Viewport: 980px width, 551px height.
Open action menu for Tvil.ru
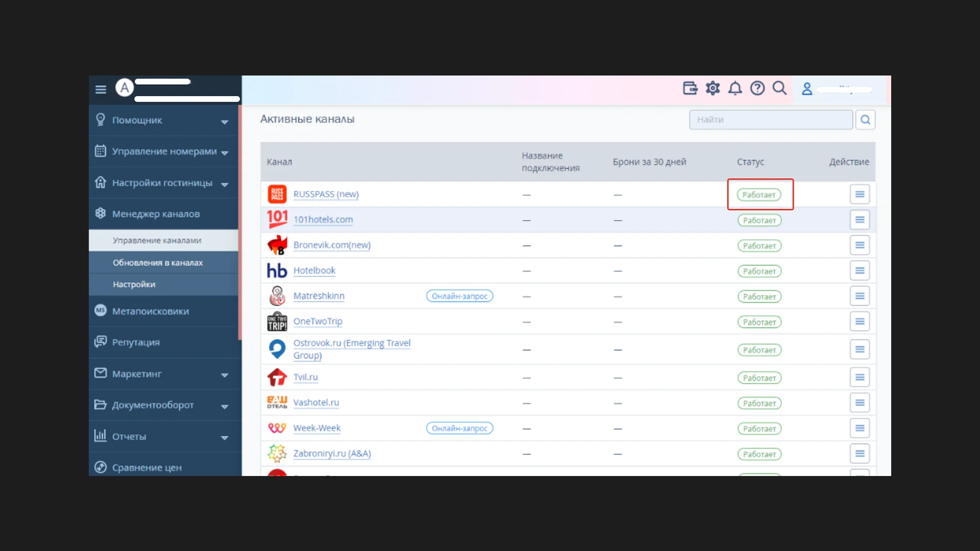point(860,378)
